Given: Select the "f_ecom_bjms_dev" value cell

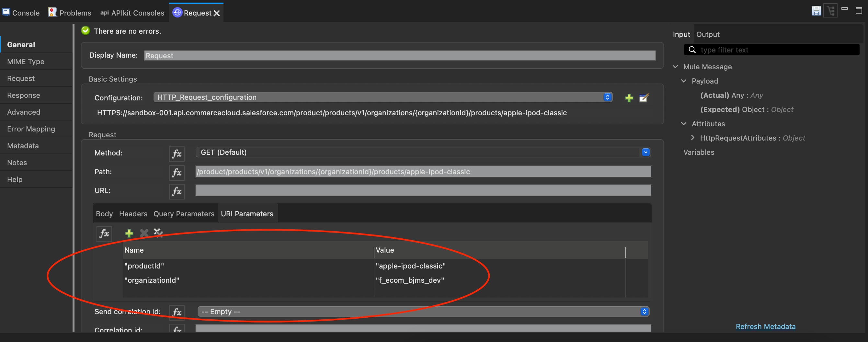Looking at the screenshot, I should coord(410,280).
